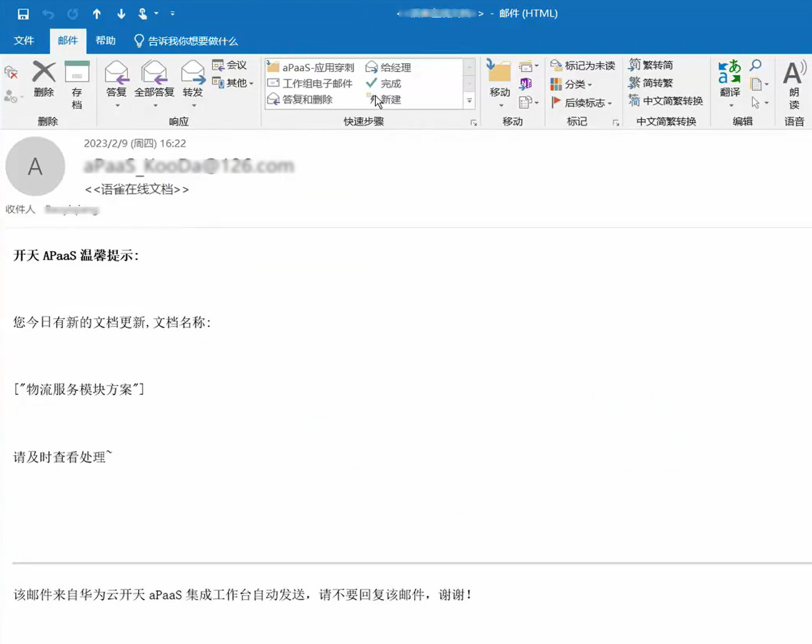Click the 移动 folder button

[x=500, y=84]
